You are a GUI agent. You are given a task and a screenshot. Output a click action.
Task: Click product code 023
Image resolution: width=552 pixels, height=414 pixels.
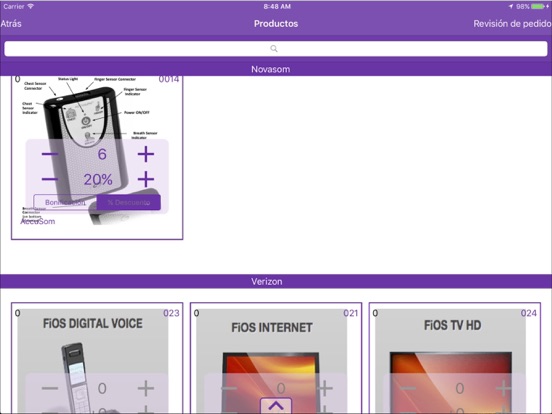(171, 313)
